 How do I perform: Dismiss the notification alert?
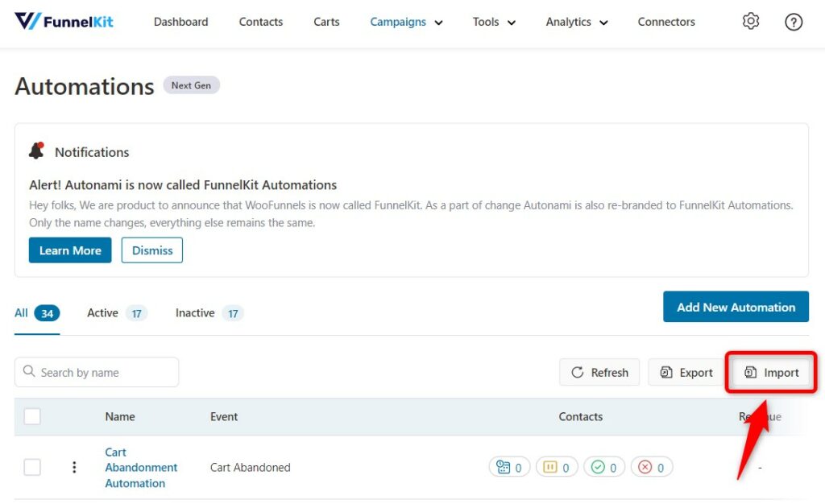[152, 250]
